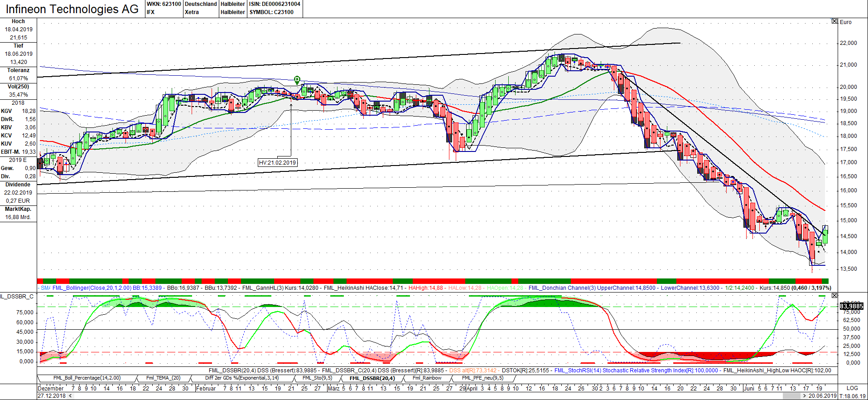Close the price chart panel with the X box
868x400 pixels.
click(x=834, y=21)
